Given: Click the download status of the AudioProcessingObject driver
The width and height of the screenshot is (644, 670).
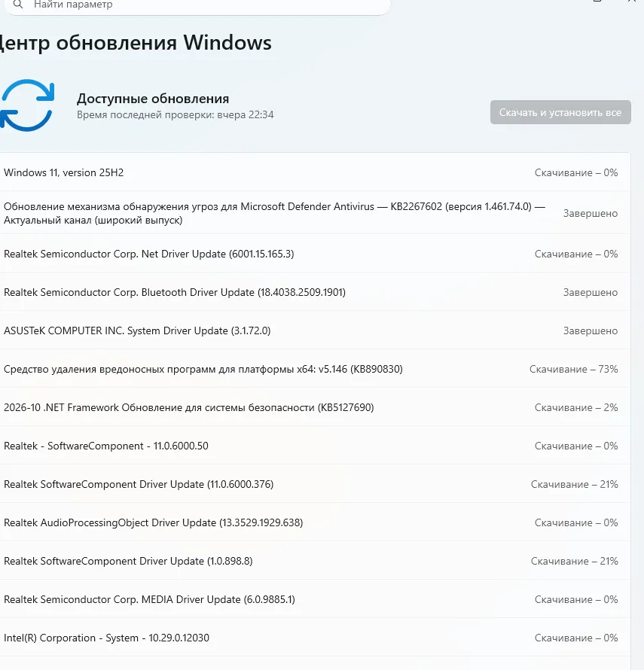Looking at the screenshot, I should (576, 523).
